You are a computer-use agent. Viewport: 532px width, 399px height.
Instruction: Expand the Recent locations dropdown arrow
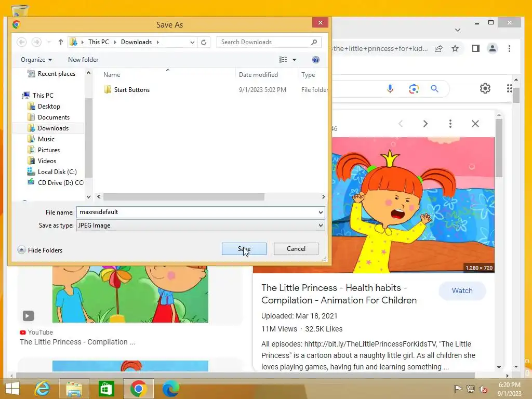[x=48, y=42]
